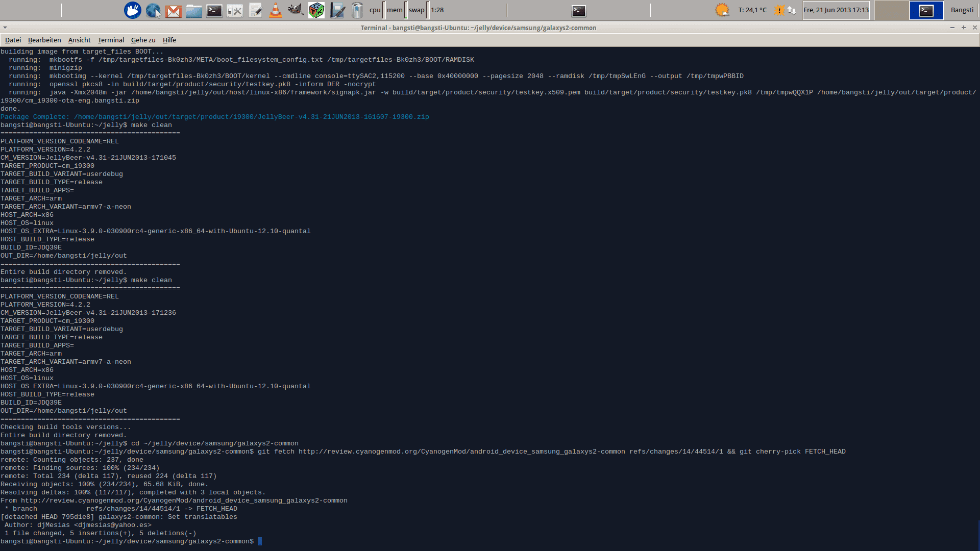Viewport: 980px width, 551px height.
Task: Open the window menu arrow in title bar
Action: coord(5,28)
